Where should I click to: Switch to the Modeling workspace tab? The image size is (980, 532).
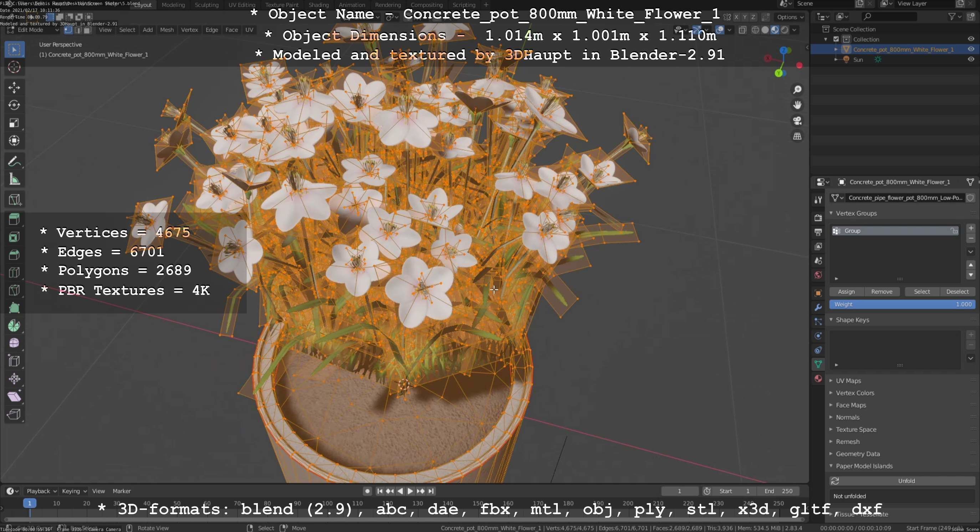click(173, 5)
